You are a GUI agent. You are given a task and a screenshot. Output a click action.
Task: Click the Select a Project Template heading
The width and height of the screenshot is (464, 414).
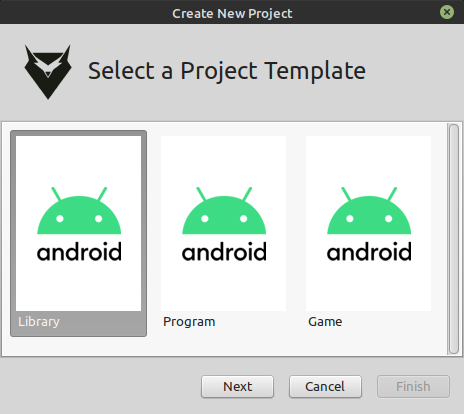tap(227, 71)
